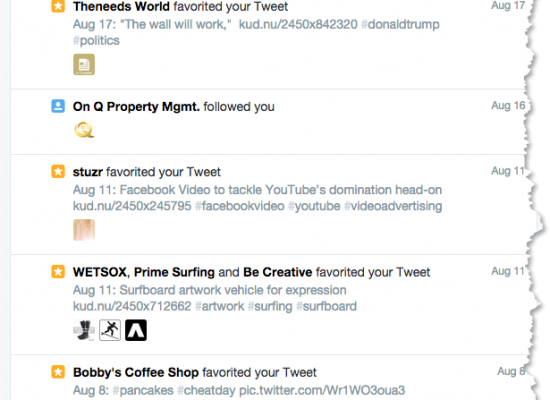Viewport: 550px width, 400px height.
Task: Click the star icon beside the WETSOX notification
Action: coord(58,272)
